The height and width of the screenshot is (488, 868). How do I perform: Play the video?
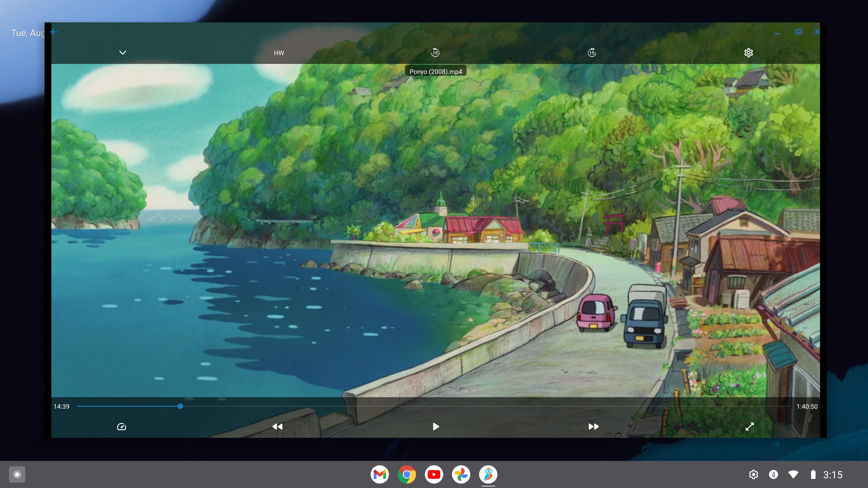click(x=436, y=427)
